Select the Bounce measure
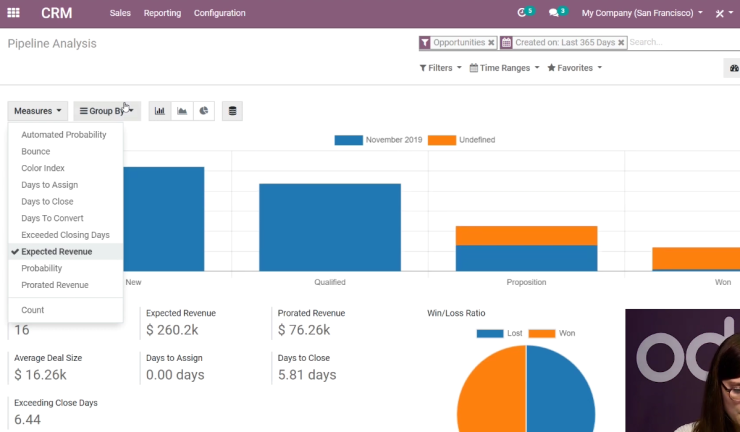The height and width of the screenshot is (432, 740). tap(66, 152)
